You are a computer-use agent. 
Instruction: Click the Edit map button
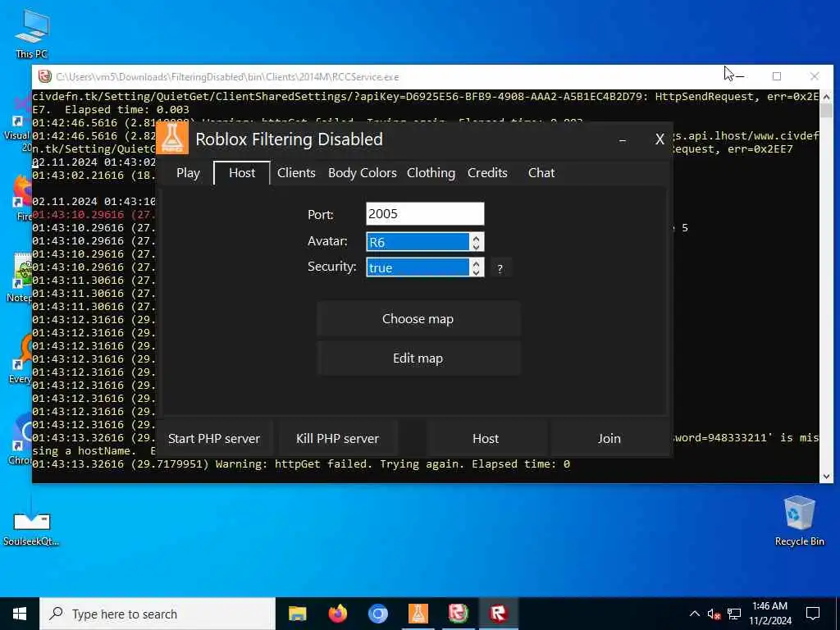point(418,358)
